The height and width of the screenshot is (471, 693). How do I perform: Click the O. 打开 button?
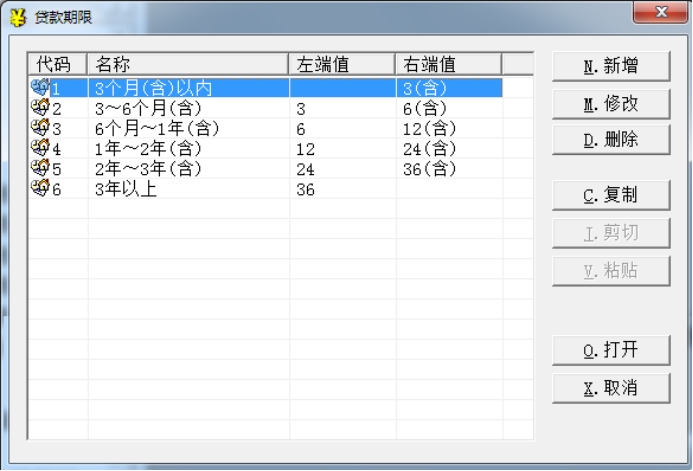pyautogui.click(x=611, y=350)
